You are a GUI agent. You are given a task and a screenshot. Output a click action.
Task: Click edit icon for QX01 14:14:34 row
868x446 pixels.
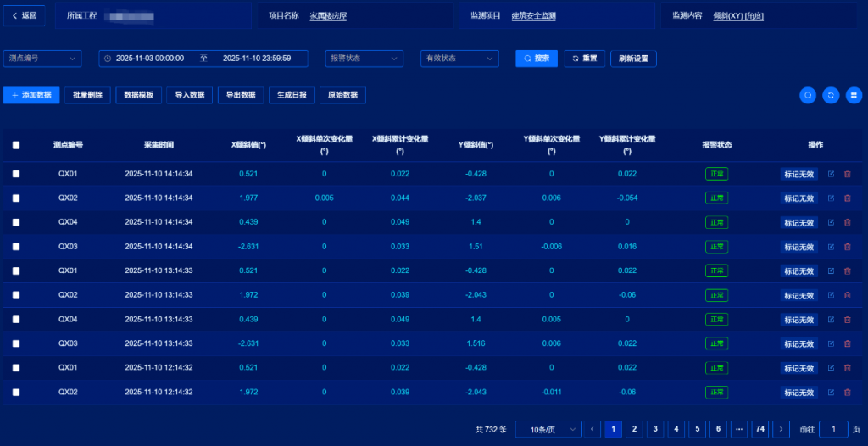click(831, 174)
